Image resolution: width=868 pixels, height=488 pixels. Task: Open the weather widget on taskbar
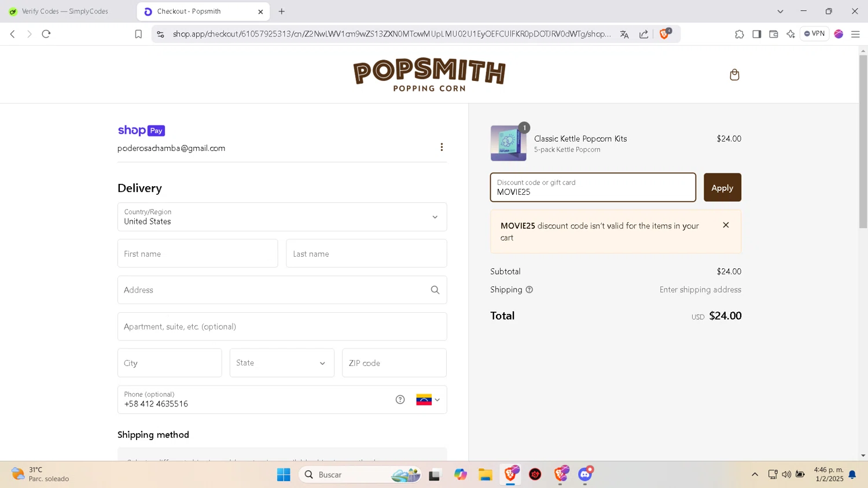(x=41, y=474)
